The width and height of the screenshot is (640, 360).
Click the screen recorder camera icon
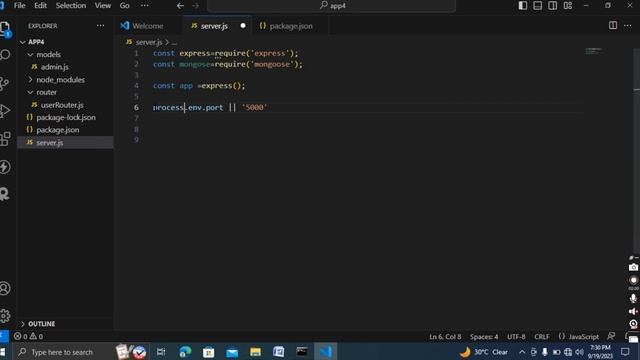[x=633, y=267]
